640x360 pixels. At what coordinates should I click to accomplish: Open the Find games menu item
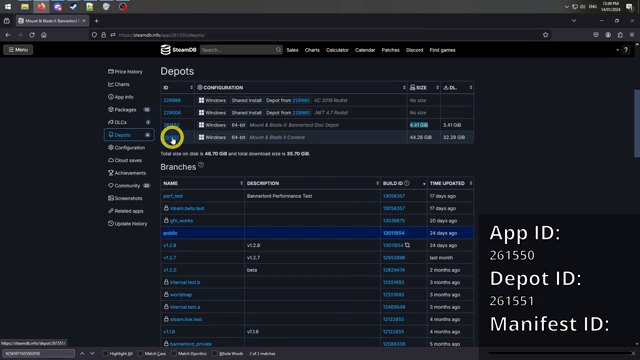(x=442, y=50)
